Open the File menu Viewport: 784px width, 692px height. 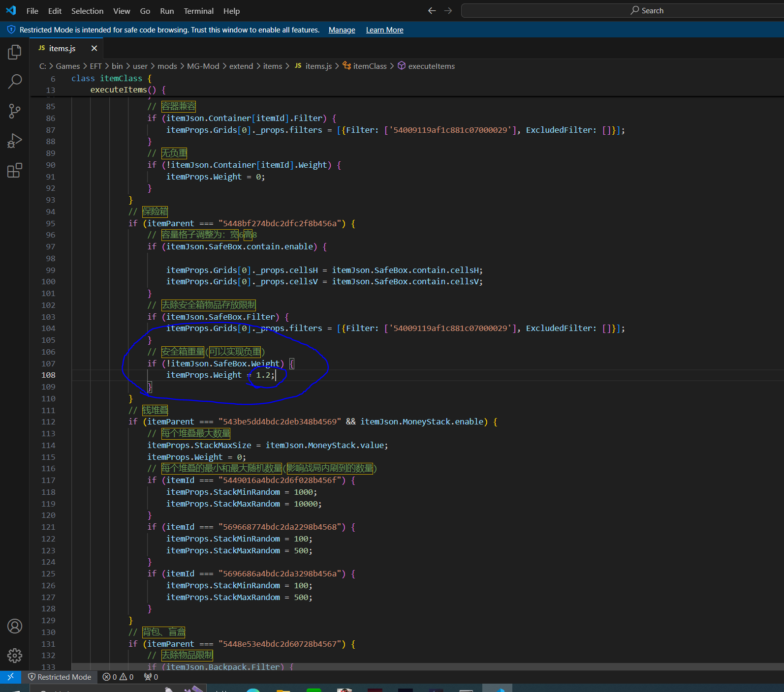(32, 11)
